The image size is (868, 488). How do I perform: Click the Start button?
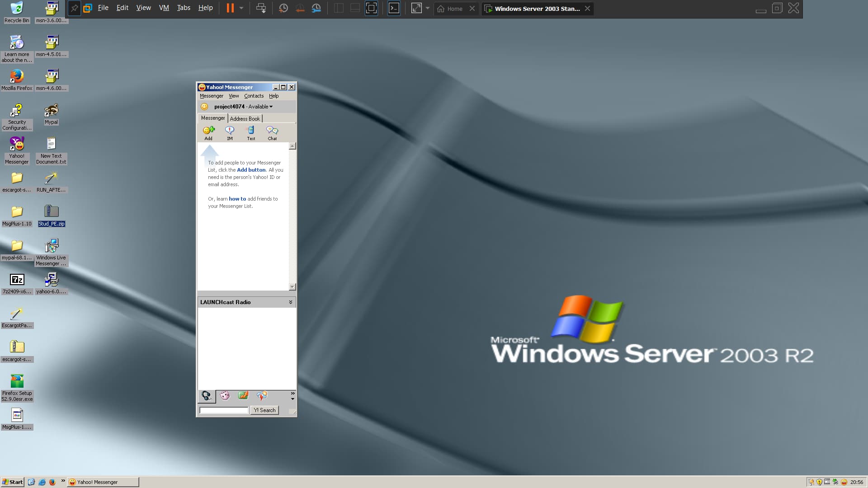(x=13, y=482)
